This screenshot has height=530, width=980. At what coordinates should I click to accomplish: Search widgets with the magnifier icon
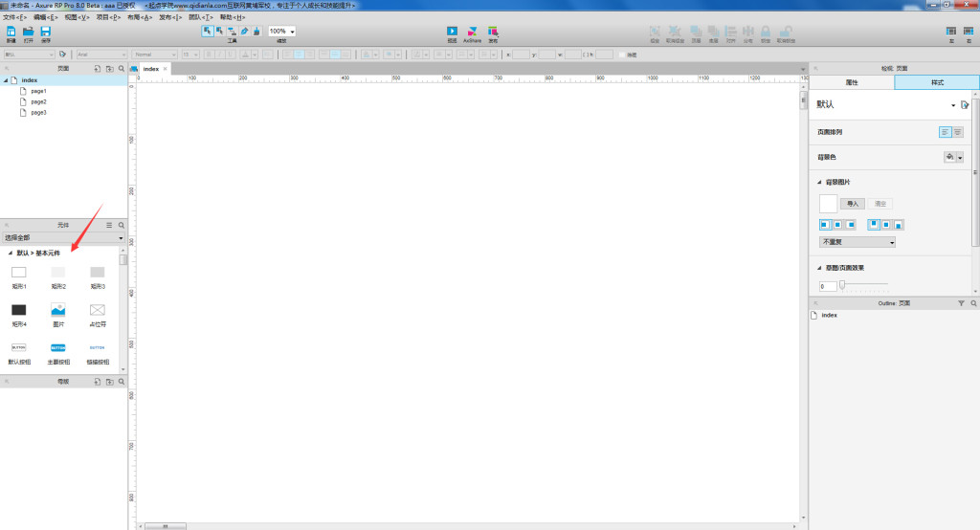[x=122, y=225]
